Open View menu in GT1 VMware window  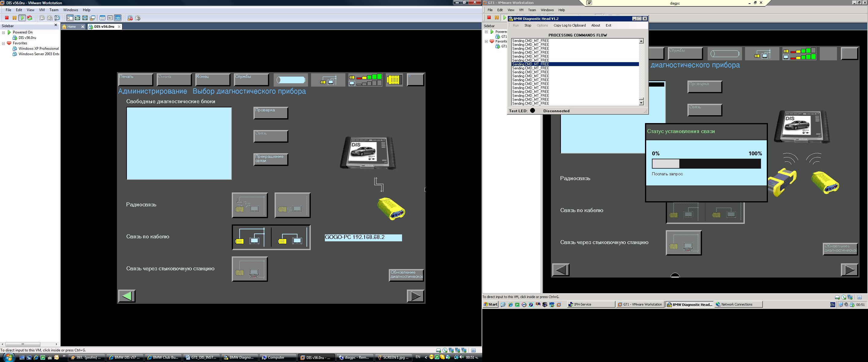[x=511, y=10]
